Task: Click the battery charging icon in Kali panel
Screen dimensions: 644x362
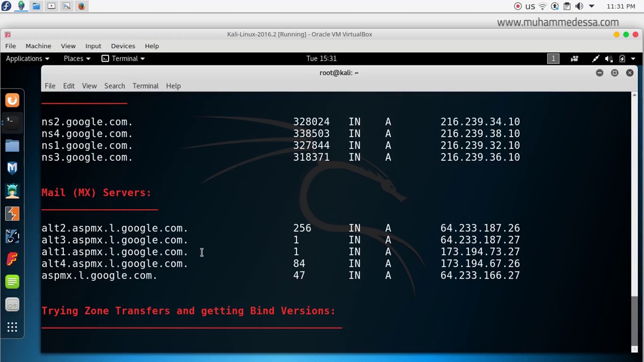Action: pyautogui.click(x=622, y=58)
